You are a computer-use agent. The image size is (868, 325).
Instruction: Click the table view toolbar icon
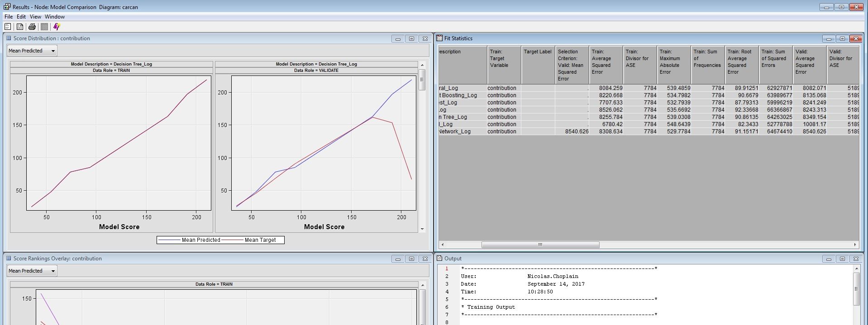pyautogui.click(x=20, y=27)
